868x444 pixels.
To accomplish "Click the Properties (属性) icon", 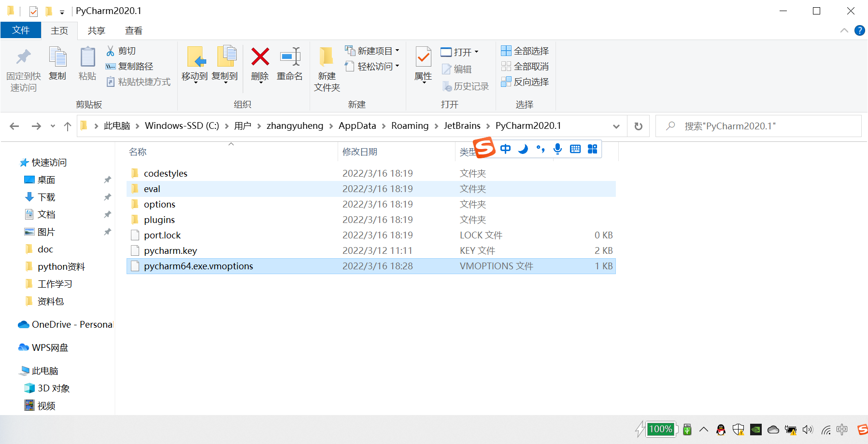I will click(x=424, y=57).
